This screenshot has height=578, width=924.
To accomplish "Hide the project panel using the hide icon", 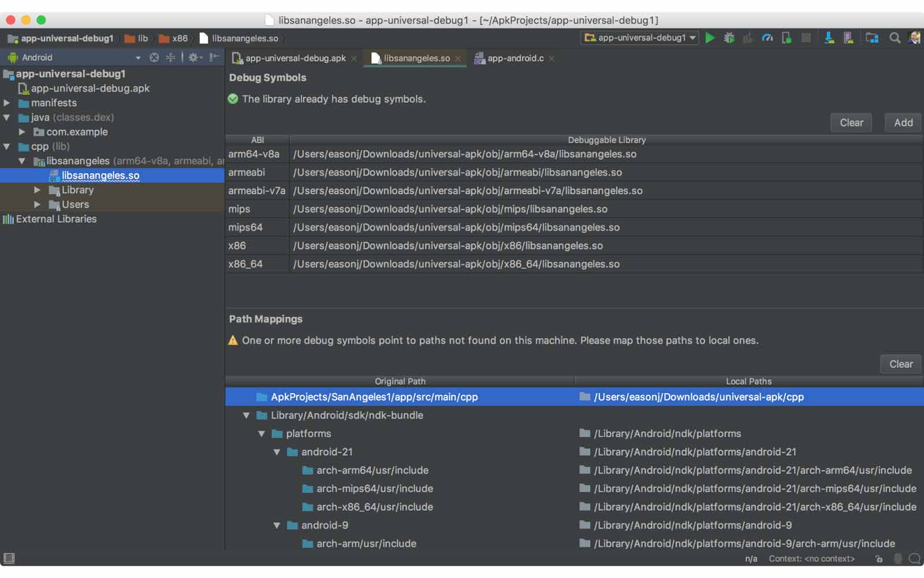I will click(x=214, y=57).
